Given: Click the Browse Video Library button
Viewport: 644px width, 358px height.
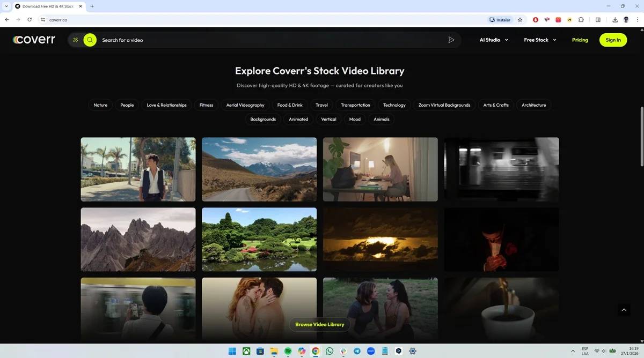Looking at the screenshot, I should (320, 324).
